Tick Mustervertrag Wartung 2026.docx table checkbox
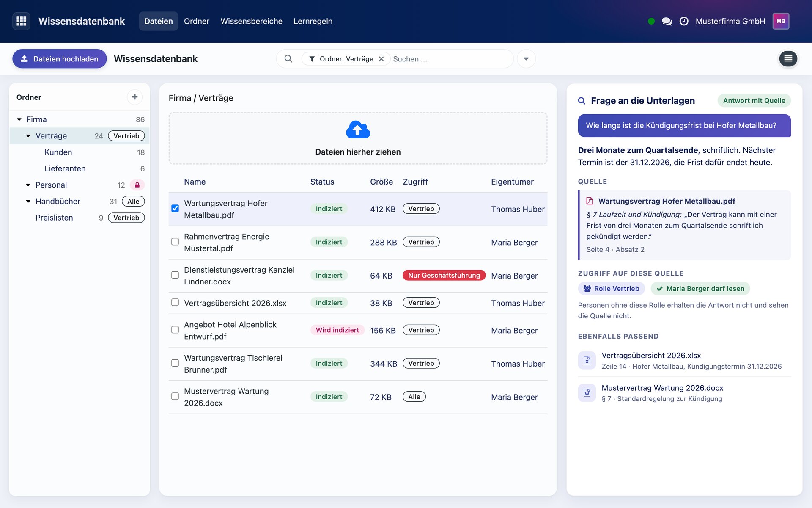 point(175,397)
